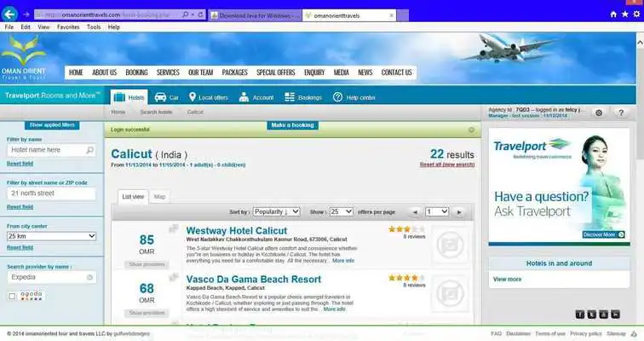Open the Help center
644x341 pixels.
click(354, 97)
